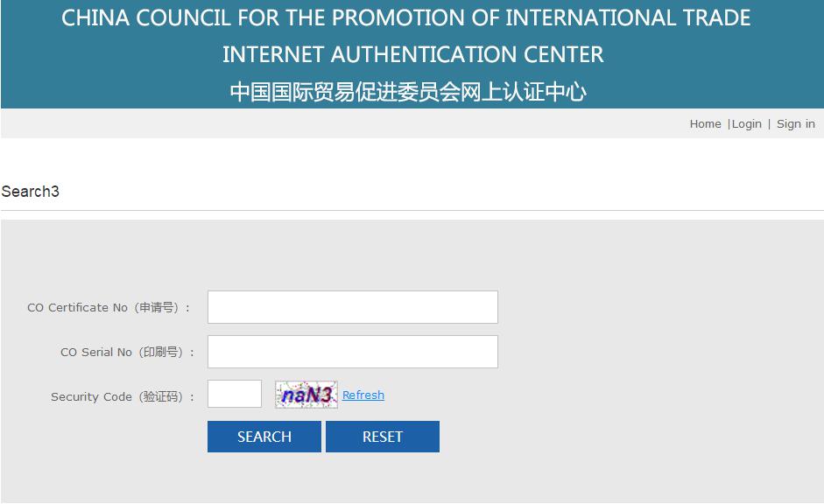The width and height of the screenshot is (824, 504).
Task: Navigate home from the top navigation bar
Action: coord(705,123)
